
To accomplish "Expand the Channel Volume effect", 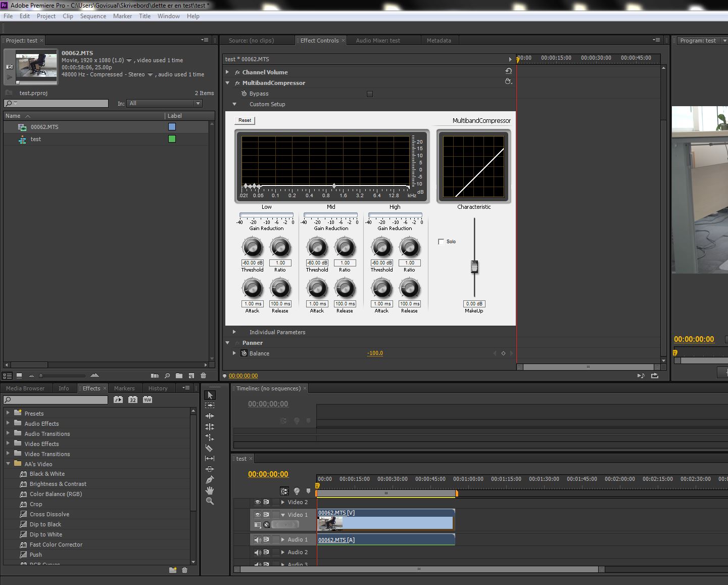I will (x=227, y=72).
